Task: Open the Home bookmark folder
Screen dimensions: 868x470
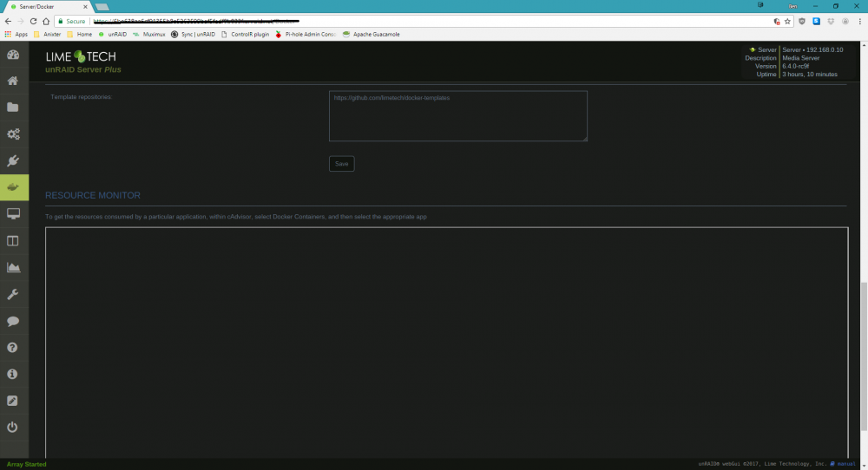Action: tap(79, 35)
